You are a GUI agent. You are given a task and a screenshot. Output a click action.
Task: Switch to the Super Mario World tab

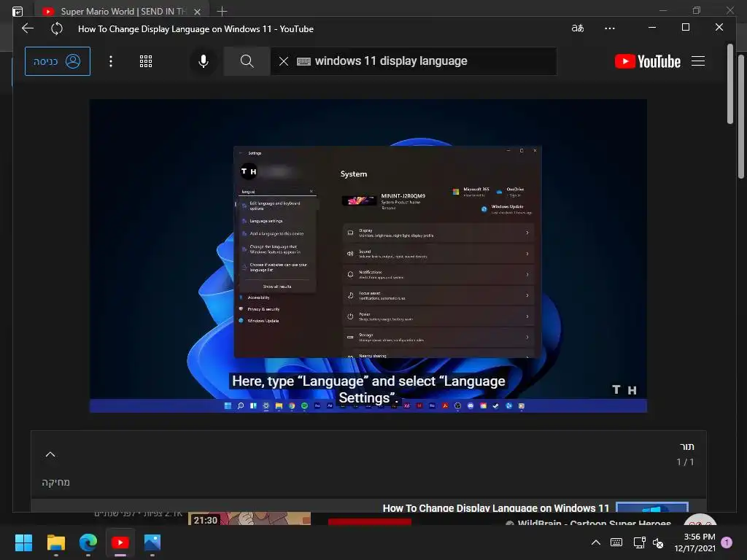(x=123, y=12)
